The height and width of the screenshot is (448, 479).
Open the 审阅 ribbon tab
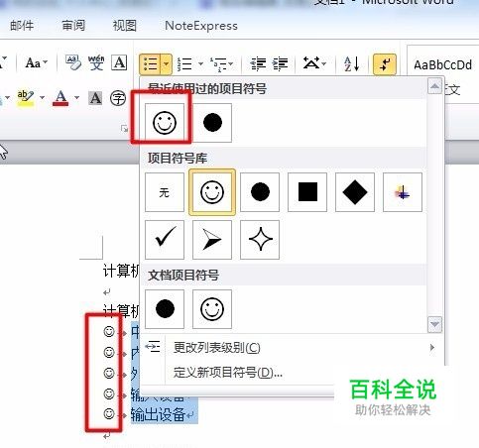coord(73,26)
